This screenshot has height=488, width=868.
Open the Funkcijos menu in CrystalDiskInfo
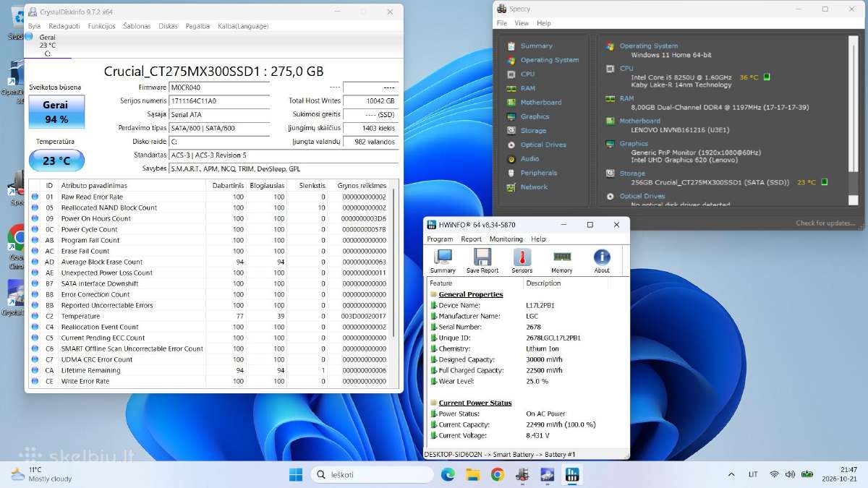click(101, 26)
